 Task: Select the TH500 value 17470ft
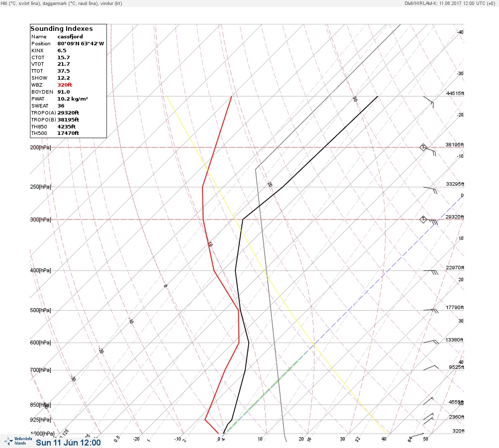[68, 133]
